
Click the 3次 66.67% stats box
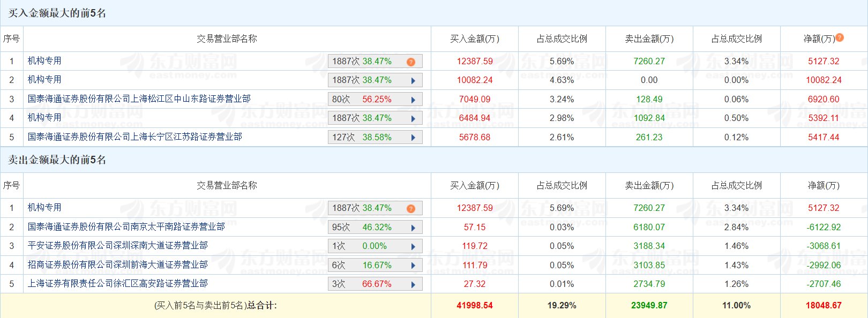pos(375,284)
